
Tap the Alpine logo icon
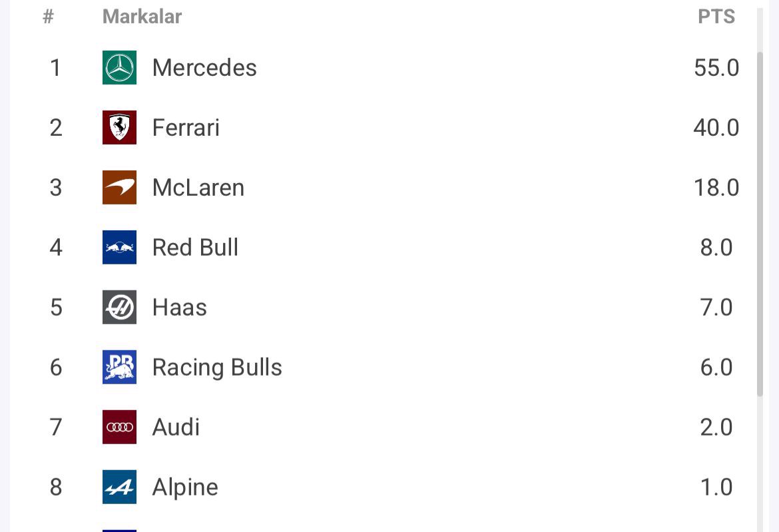point(119,487)
